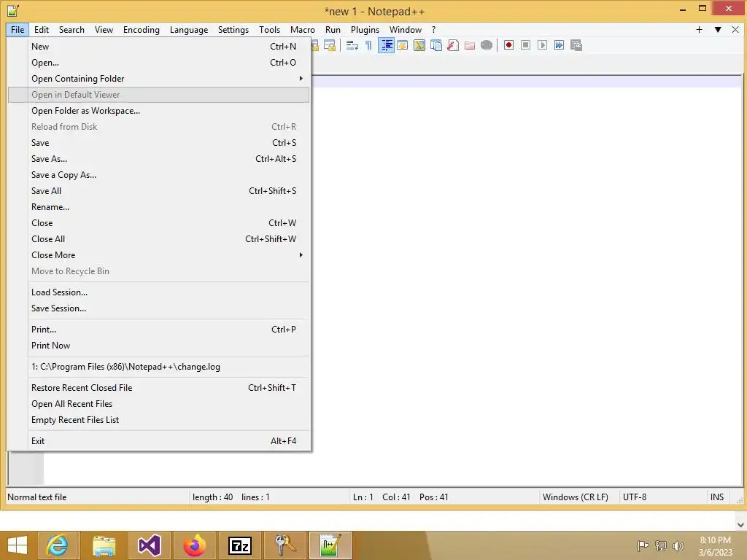Toggle synchronize horizontal scrolling icon
Viewport: 747px width, 560px height.
pos(329,45)
